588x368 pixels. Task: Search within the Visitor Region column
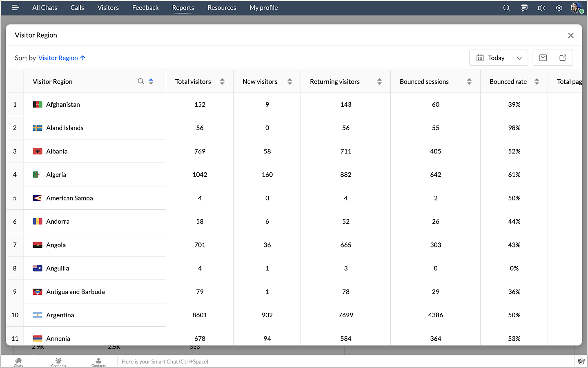(x=141, y=81)
